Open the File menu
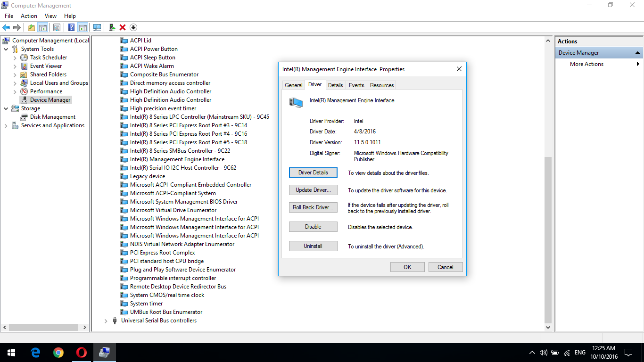 coord(9,16)
